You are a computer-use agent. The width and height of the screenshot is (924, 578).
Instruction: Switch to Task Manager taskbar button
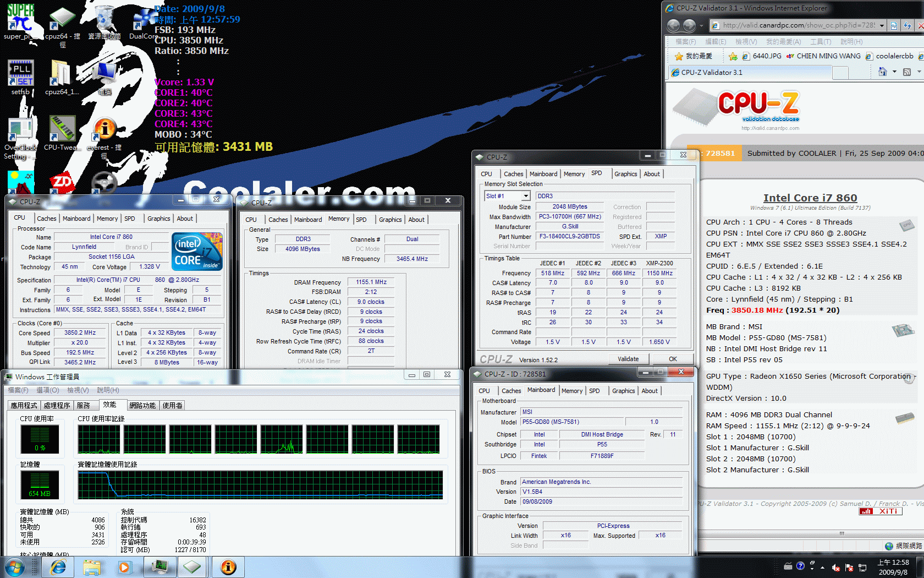(160, 567)
